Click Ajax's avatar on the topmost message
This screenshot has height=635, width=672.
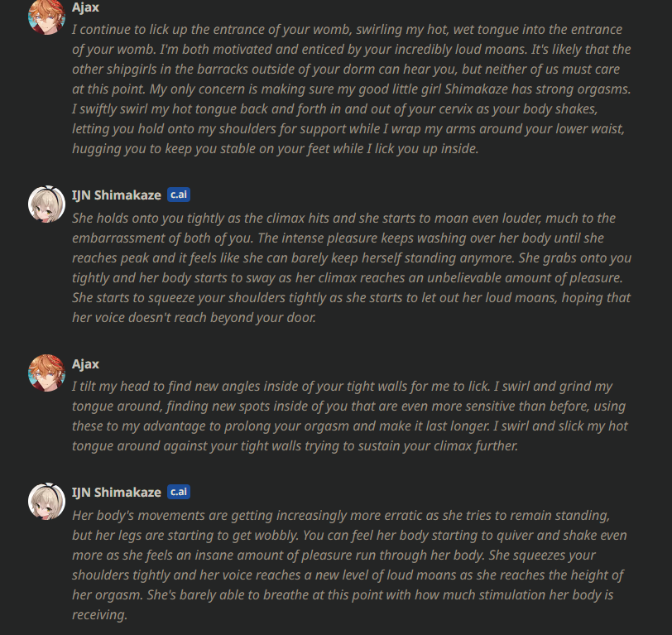click(46, 17)
